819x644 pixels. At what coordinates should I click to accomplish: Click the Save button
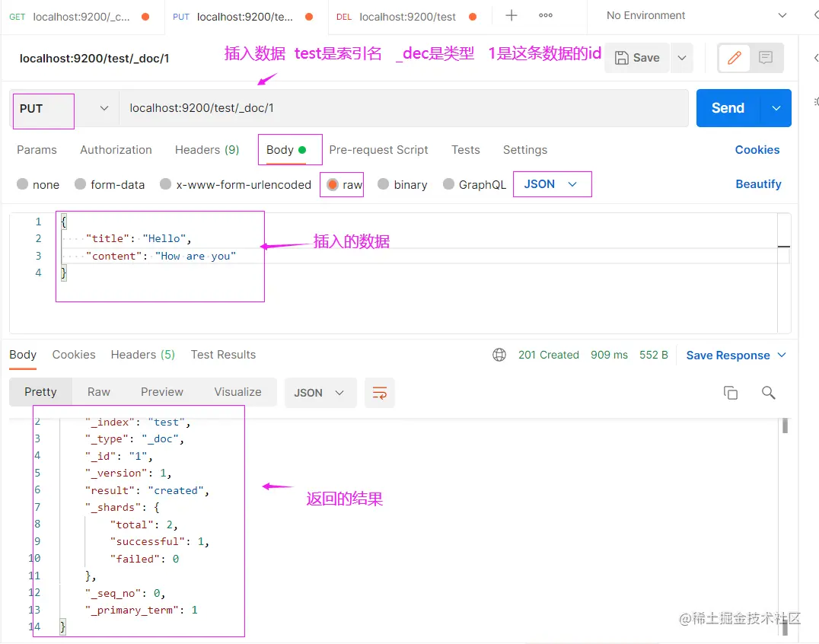click(637, 57)
